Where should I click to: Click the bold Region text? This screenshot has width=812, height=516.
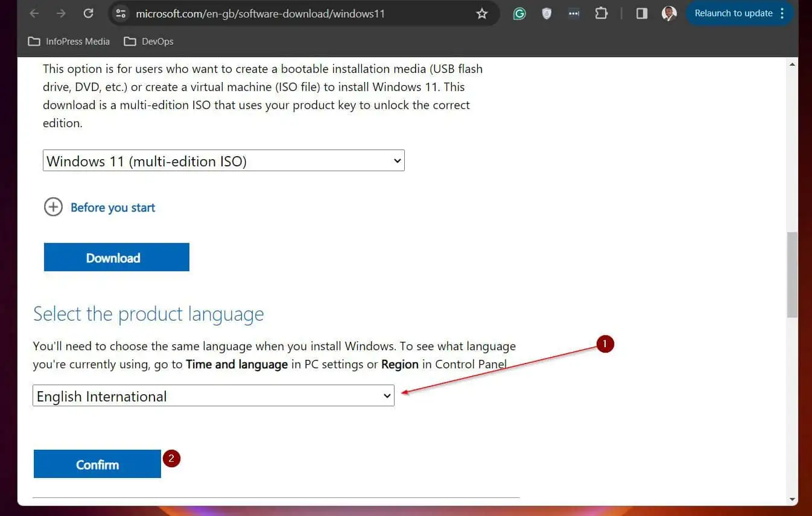click(400, 364)
